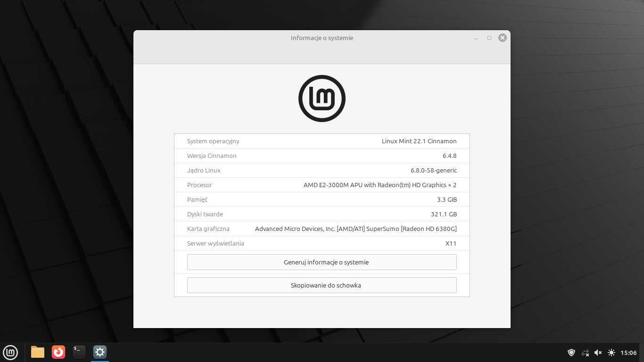Click Skopiowanie do schowka button
Viewport: 644px width, 362px height.
[x=322, y=285]
